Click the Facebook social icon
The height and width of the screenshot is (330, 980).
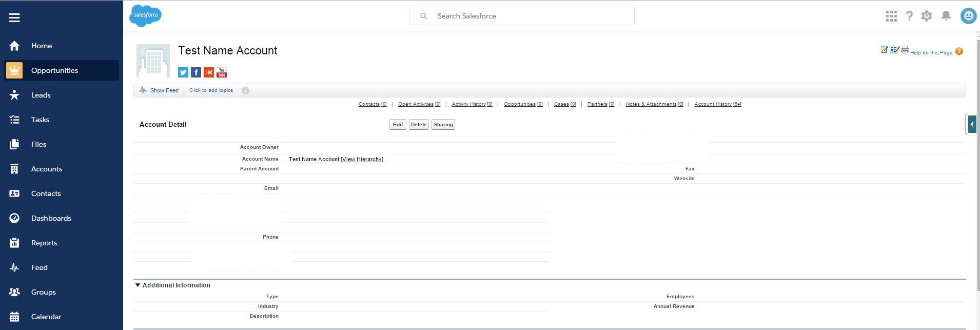tap(196, 72)
